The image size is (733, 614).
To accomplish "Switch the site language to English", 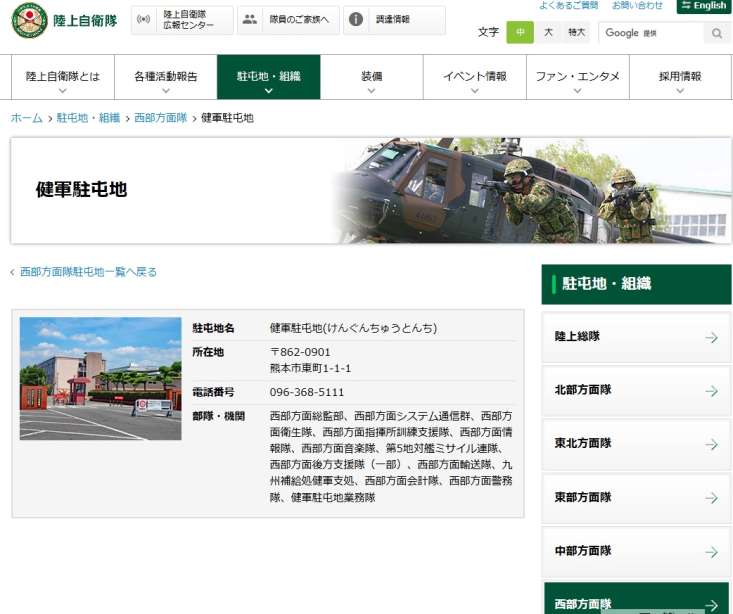I will coord(704,6).
